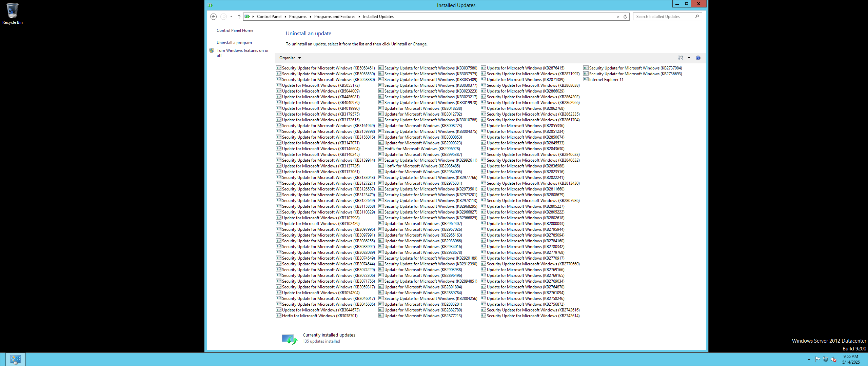The width and height of the screenshot is (868, 366).
Task: Open the help button
Action: tap(698, 58)
